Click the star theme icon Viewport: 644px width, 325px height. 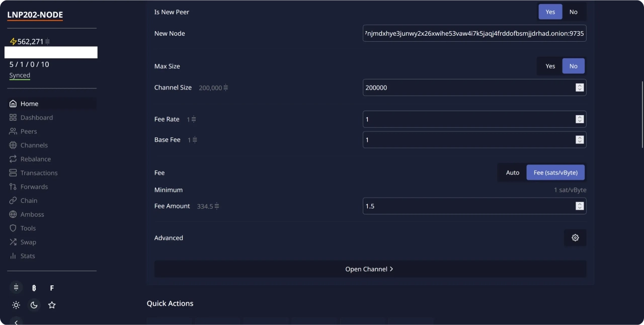click(x=52, y=305)
